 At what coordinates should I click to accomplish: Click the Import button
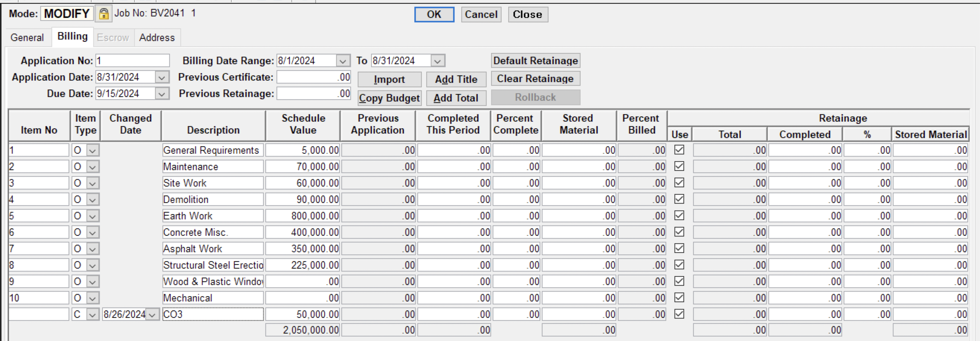point(389,79)
